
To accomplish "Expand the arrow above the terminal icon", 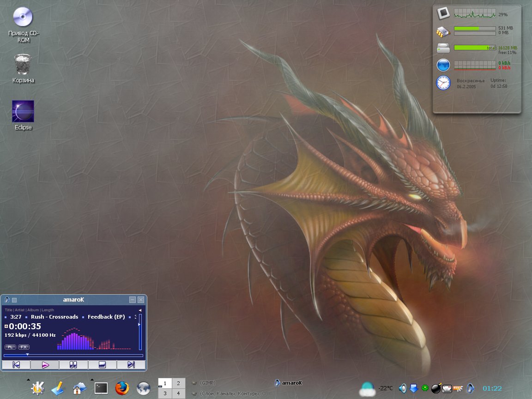I will tap(92, 380).
